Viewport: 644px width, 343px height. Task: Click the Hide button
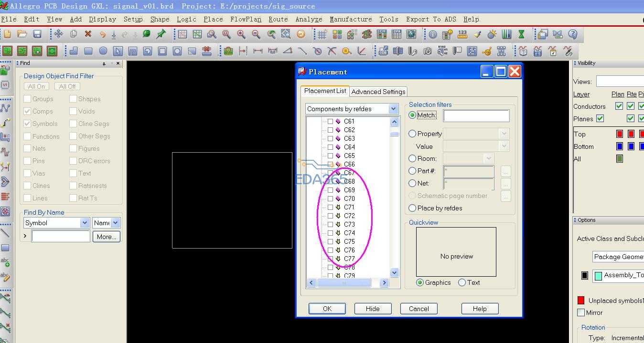[373, 309]
